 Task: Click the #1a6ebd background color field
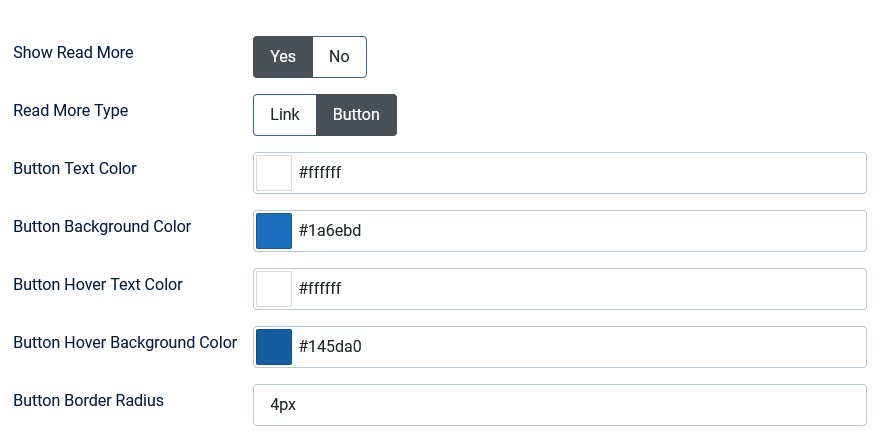578,231
